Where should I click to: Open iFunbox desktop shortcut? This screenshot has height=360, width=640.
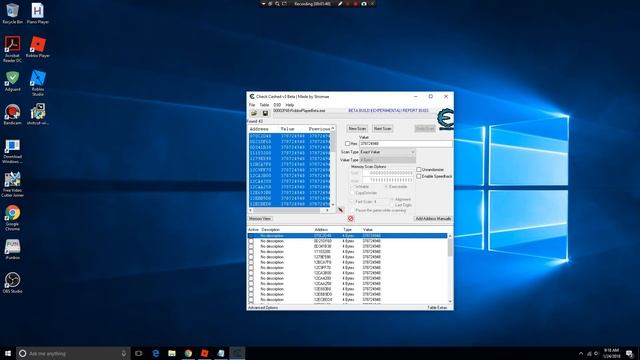[x=12, y=249]
